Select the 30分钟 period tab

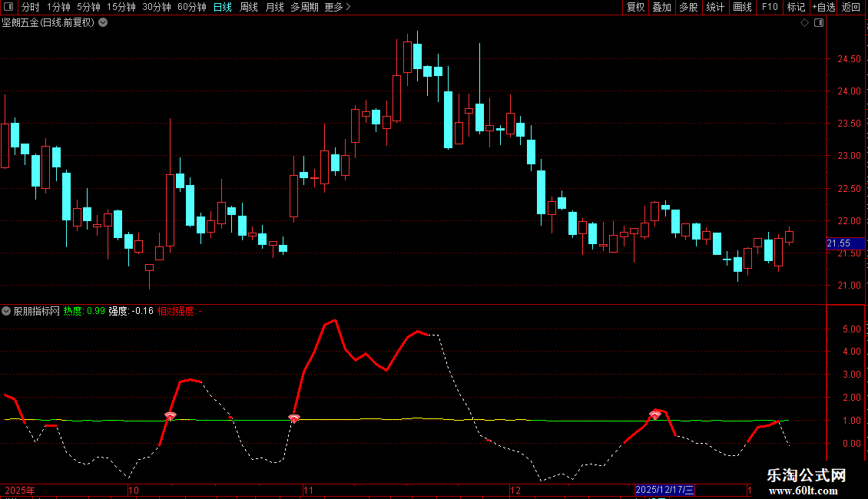point(157,7)
